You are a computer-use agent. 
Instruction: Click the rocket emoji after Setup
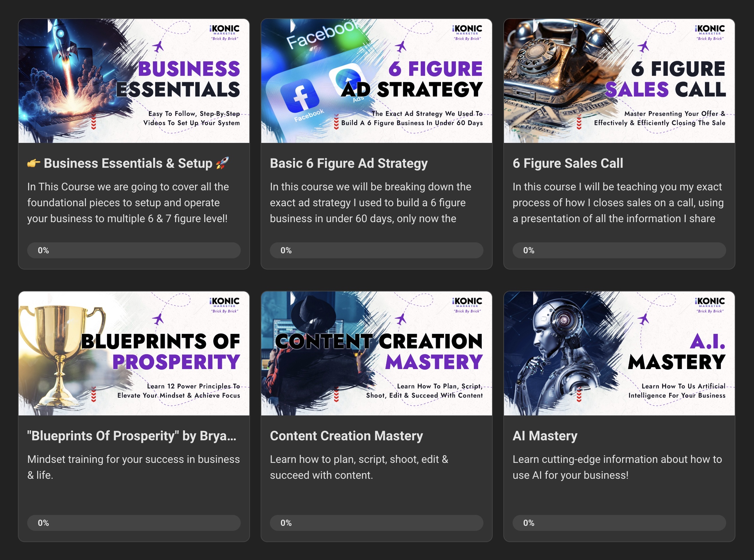[222, 163]
